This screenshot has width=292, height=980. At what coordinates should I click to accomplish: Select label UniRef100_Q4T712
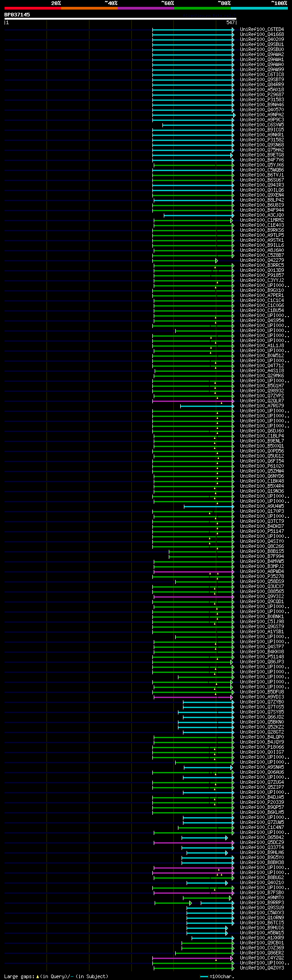pos(262,365)
